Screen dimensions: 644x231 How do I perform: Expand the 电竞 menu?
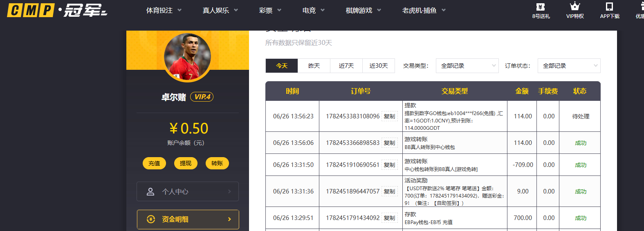pyautogui.click(x=313, y=10)
